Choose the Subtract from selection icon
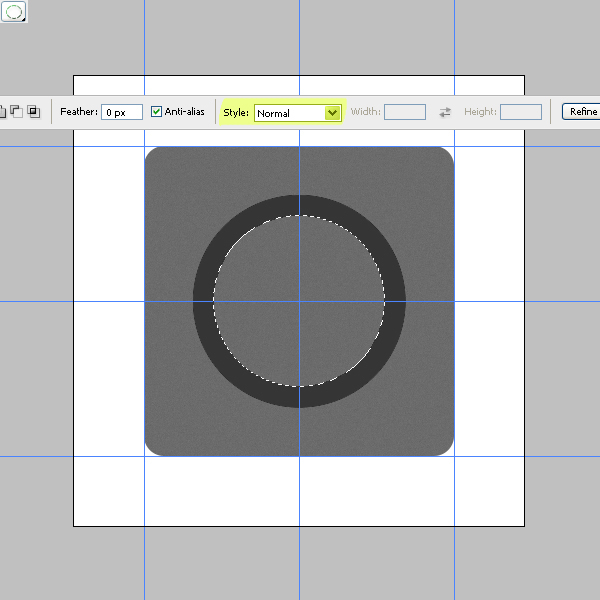This screenshot has height=600, width=600. coord(17,112)
